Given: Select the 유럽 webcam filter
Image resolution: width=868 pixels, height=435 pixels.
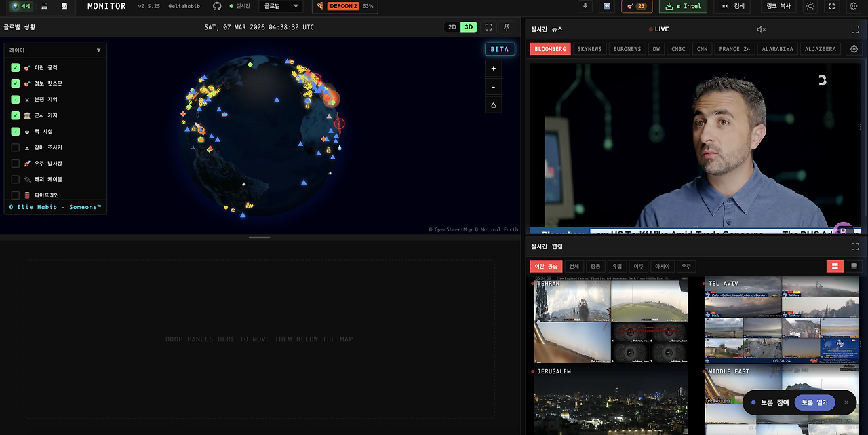Looking at the screenshot, I should (x=616, y=267).
